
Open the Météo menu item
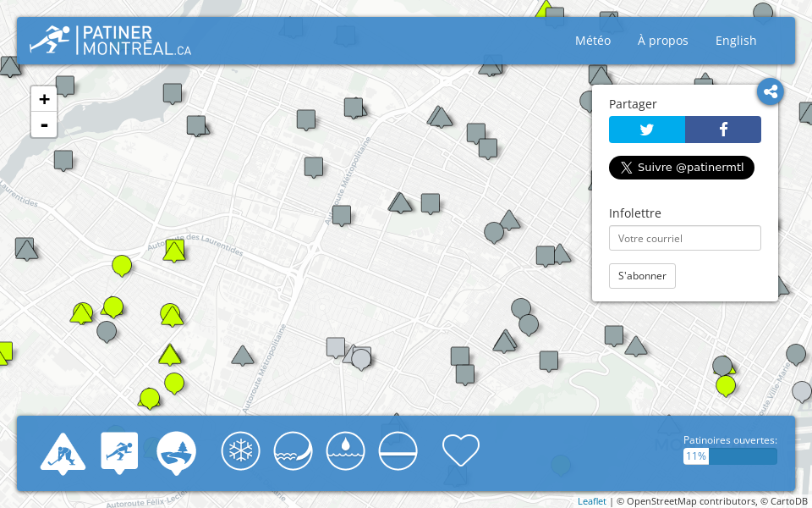(x=593, y=41)
